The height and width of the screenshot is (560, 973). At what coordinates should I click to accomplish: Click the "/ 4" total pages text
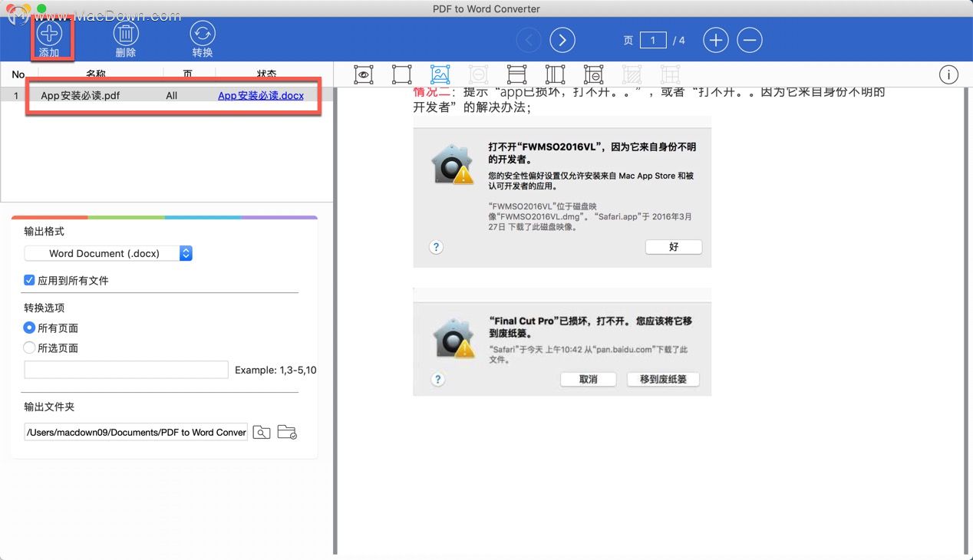[679, 41]
